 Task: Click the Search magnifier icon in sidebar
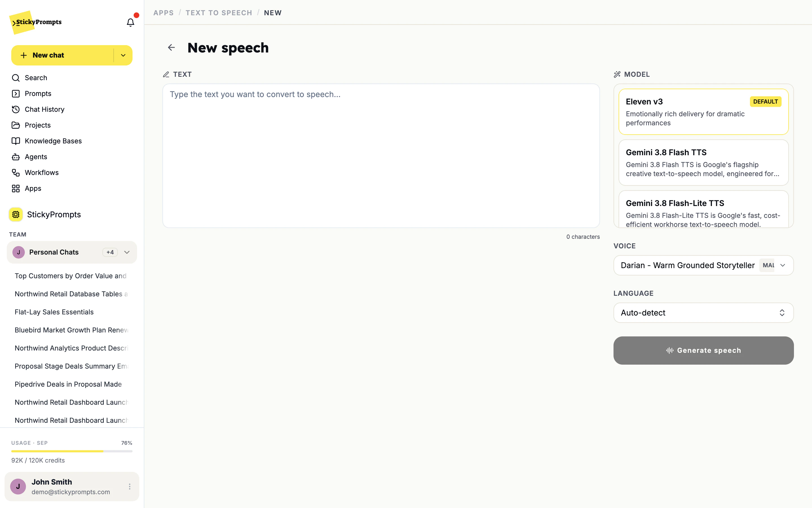[x=16, y=78]
